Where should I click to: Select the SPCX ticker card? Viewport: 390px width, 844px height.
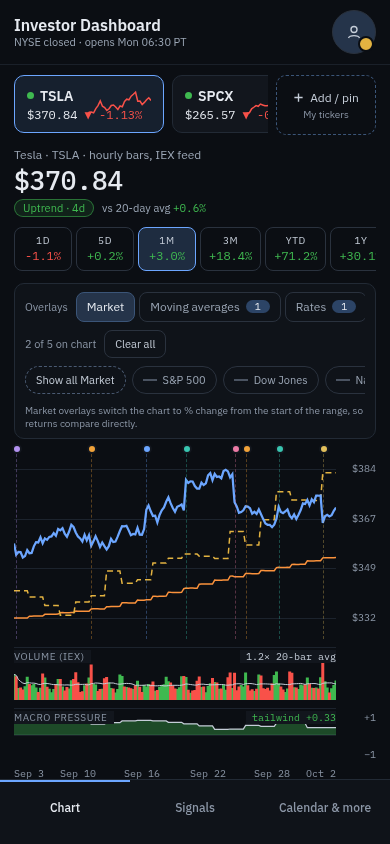coord(220,104)
